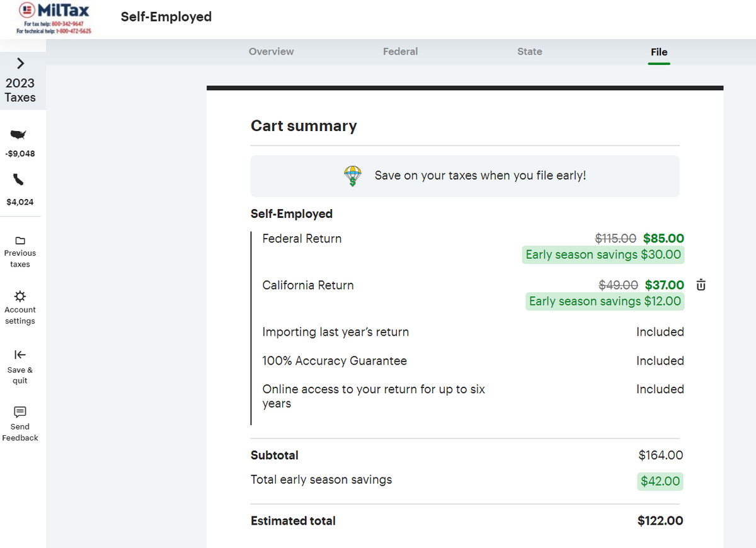Click the $85.00 federal price
Image resolution: width=756 pixels, height=548 pixels.
coord(663,239)
